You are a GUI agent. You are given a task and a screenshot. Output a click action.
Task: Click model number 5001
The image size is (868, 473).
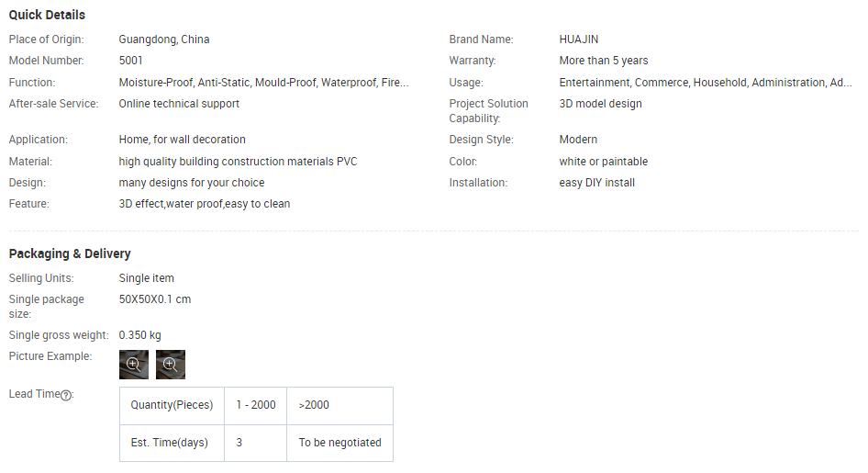click(x=131, y=61)
